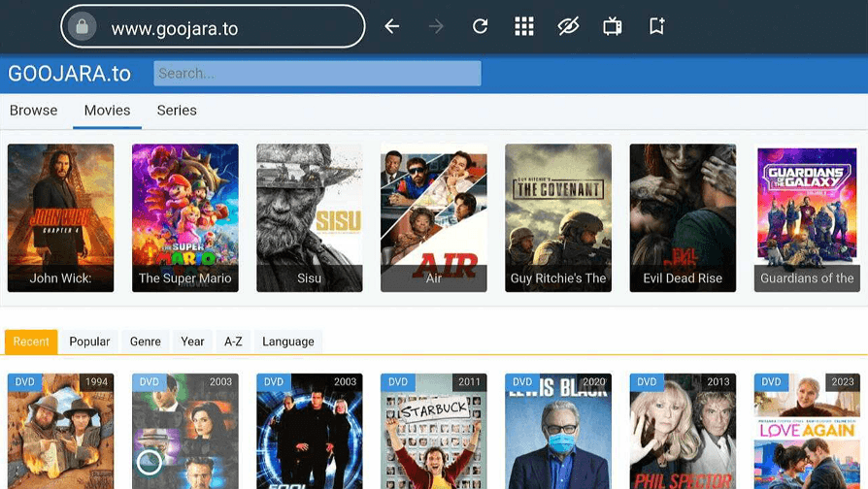This screenshot has width=868, height=489.
Task: Toggle the crossed-eye privacy icon
Action: (568, 26)
